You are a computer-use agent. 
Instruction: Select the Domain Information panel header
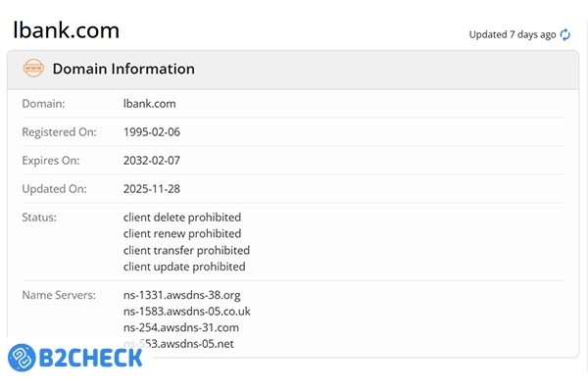[x=122, y=70]
